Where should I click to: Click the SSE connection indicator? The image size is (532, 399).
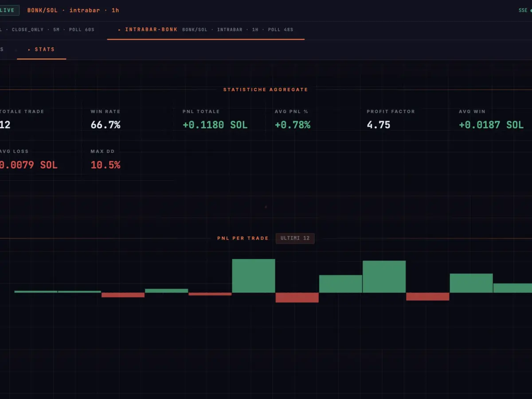point(525,10)
